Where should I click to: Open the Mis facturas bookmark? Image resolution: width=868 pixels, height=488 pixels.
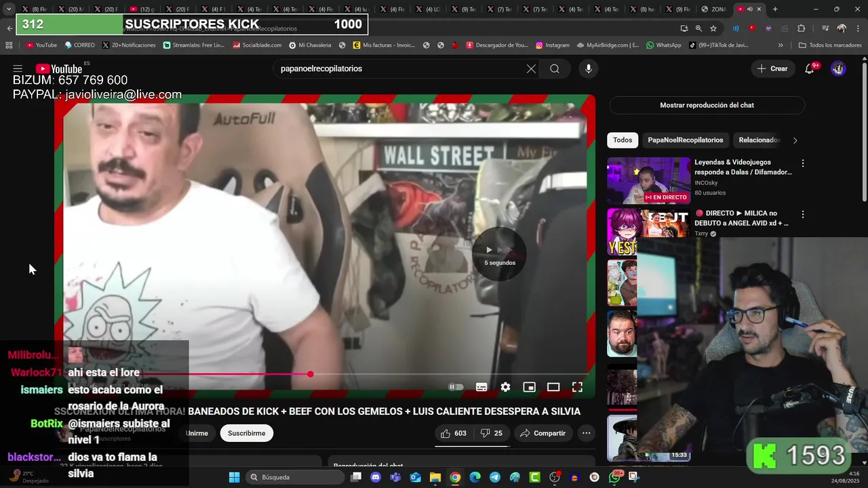point(384,45)
